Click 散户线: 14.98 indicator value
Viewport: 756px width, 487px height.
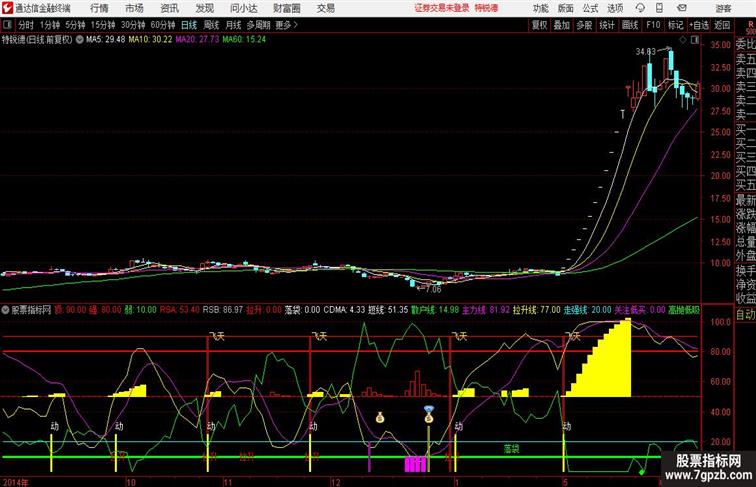[435, 310]
